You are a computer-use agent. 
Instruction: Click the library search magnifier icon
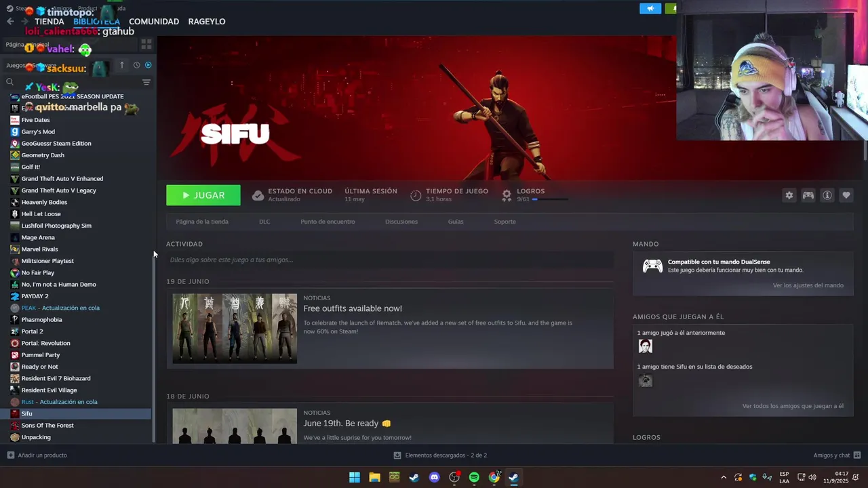tap(9, 82)
